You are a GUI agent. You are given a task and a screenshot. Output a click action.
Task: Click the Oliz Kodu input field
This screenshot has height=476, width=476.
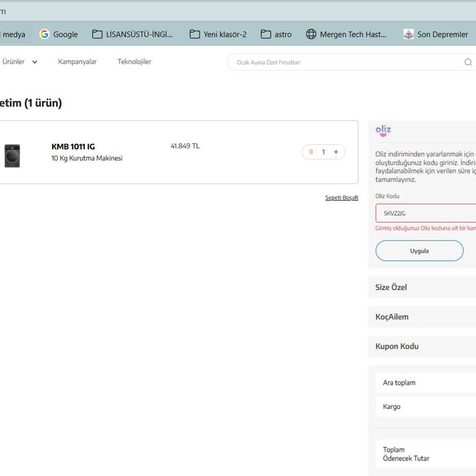(x=426, y=213)
